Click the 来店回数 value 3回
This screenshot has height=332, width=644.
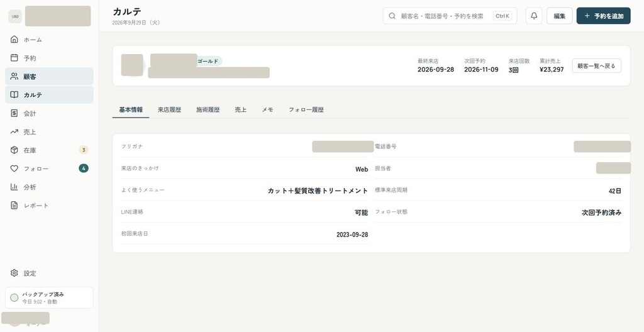[x=513, y=70]
